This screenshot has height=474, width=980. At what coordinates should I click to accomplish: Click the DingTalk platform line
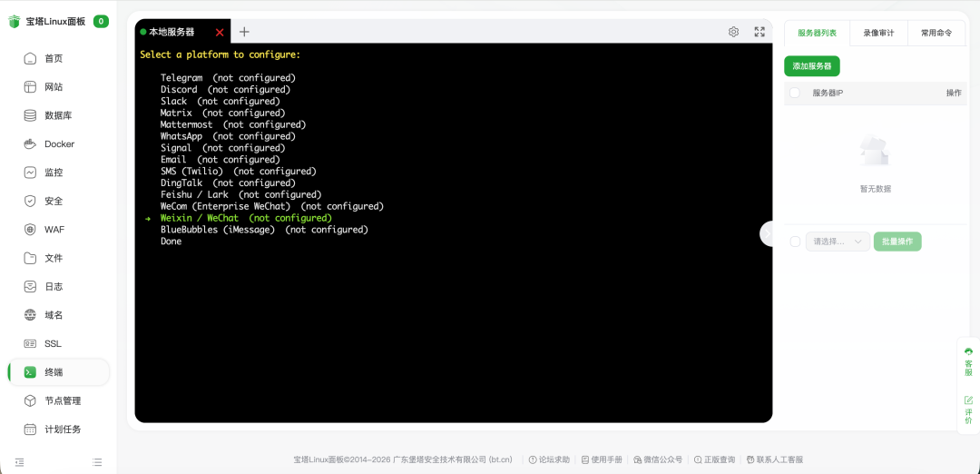pos(228,183)
